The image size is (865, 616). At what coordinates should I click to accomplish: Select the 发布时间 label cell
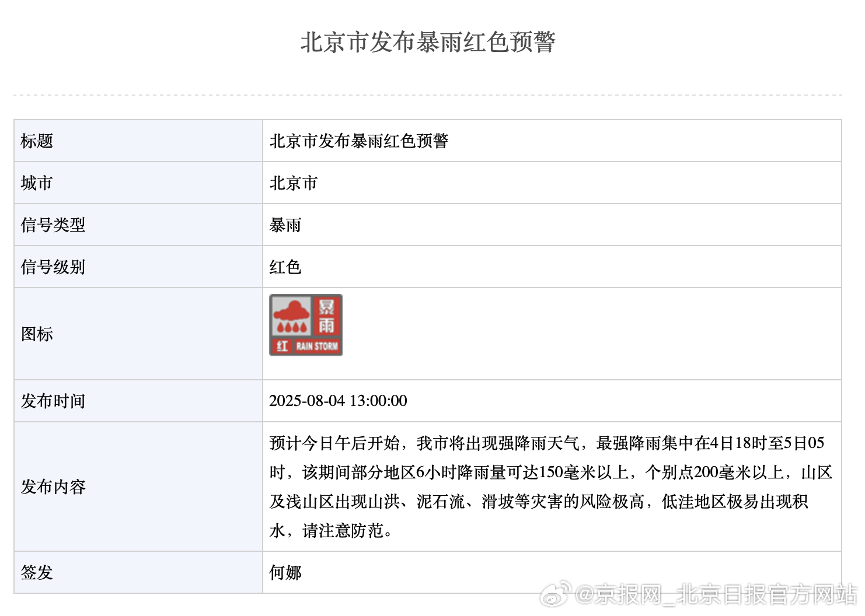138,401
